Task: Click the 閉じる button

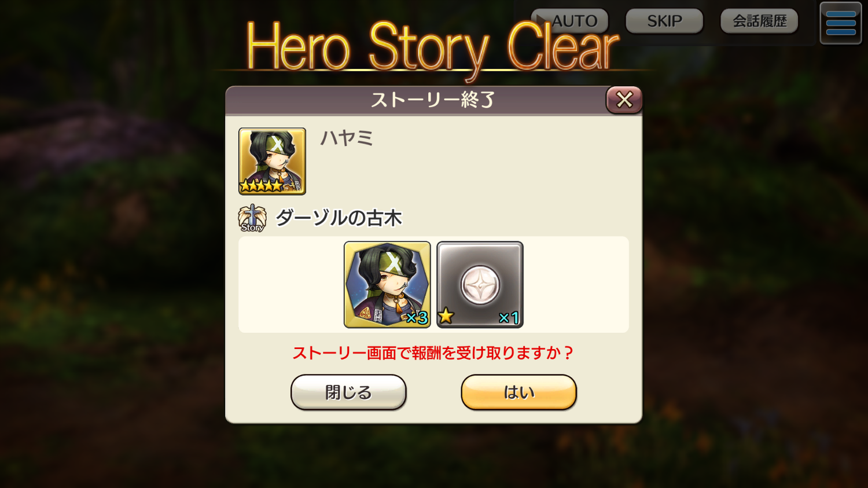Action: pyautogui.click(x=348, y=392)
